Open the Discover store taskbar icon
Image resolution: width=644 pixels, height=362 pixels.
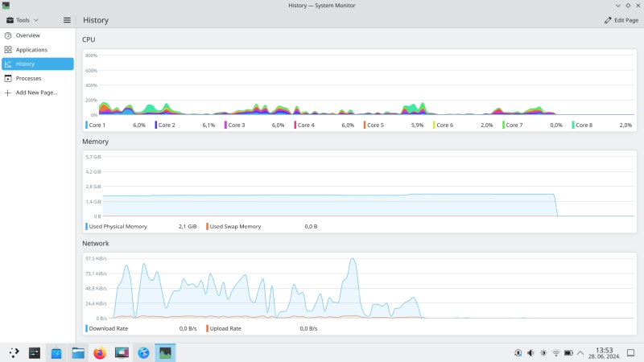click(56, 352)
